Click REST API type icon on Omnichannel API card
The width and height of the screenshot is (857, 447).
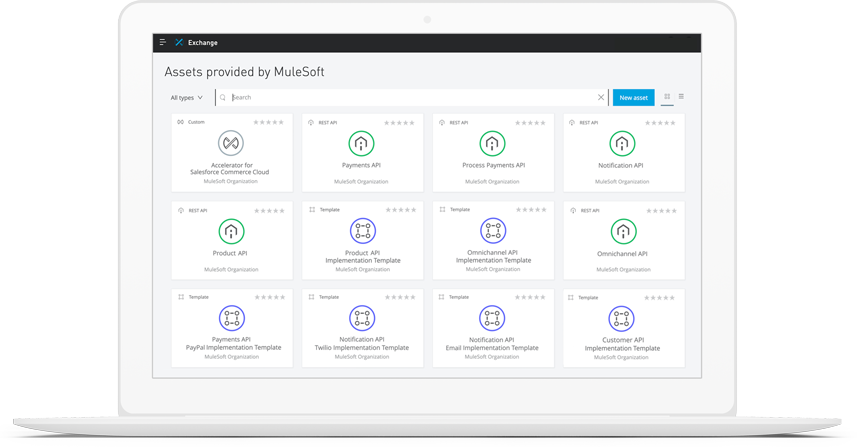click(x=573, y=210)
